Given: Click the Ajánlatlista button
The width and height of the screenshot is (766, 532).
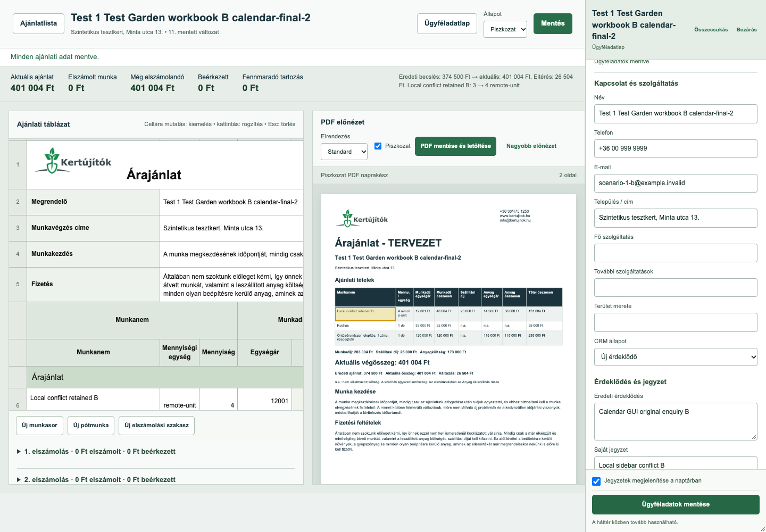Looking at the screenshot, I should click(x=38, y=23).
